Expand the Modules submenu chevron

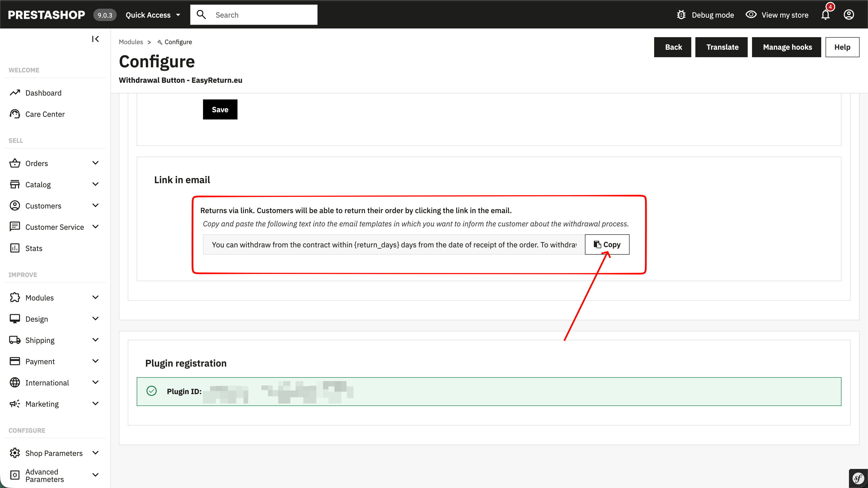coord(95,297)
